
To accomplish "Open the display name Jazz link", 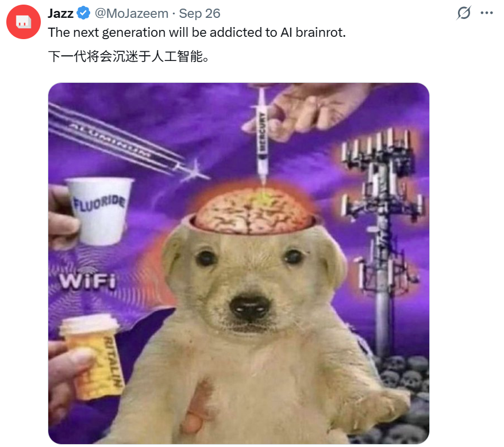I will point(61,13).
